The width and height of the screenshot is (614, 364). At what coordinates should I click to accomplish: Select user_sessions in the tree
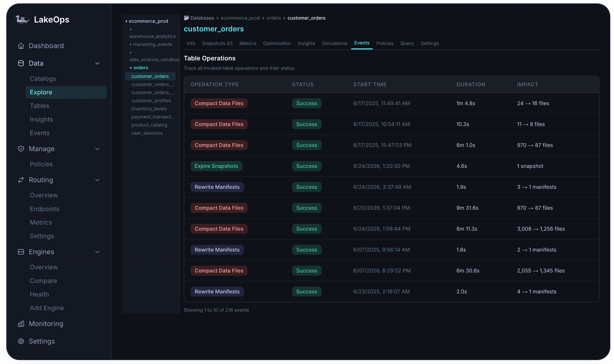tap(147, 133)
